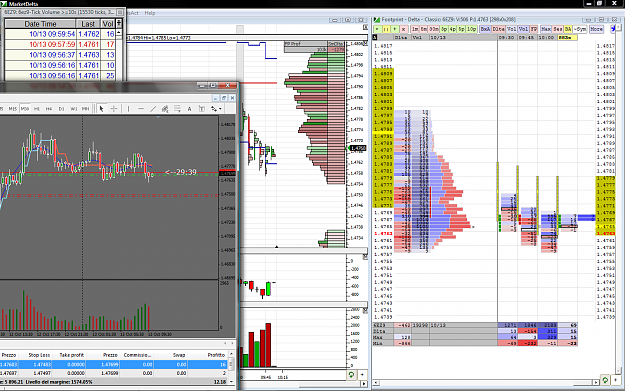Click left arrow of Footprint horizontal scrollbar
Image resolution: width=625 pixels, height=391 pixels.
click(x=376, y=383)
